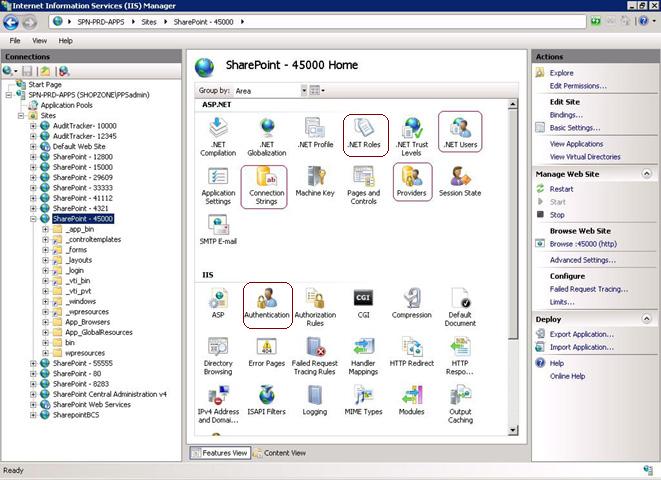The height and width of the screenshot is (480, 661).
Task: Open the ISAPI Filters feature
Action: [266, 400]
